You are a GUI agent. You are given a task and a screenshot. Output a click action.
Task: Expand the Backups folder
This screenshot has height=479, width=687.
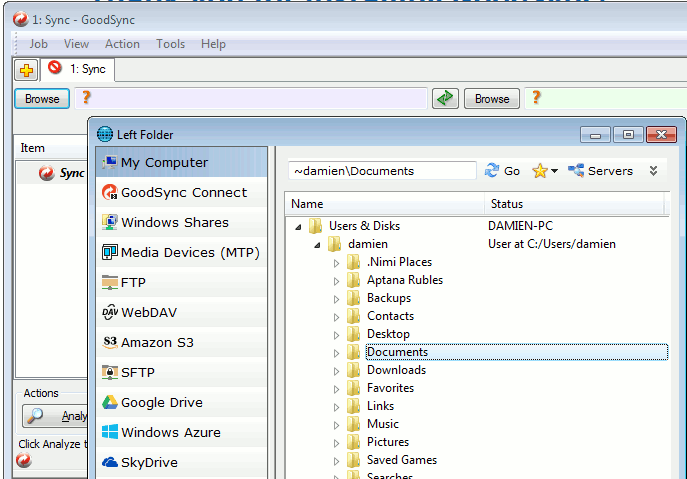[x=336, y=299]
